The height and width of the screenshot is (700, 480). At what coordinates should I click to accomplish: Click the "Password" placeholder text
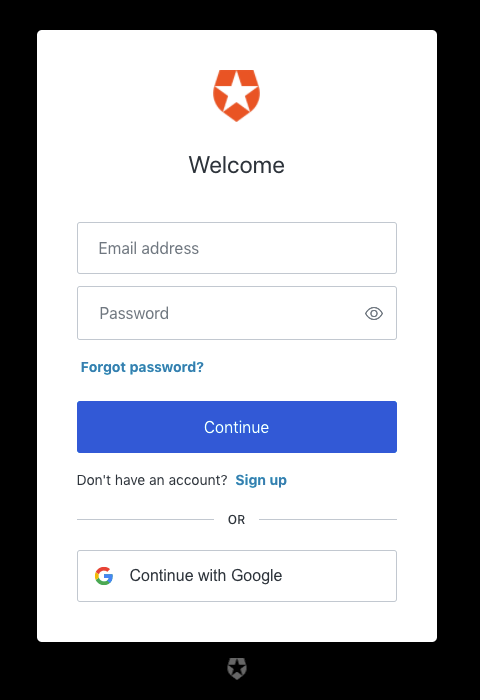click(134, 313)
